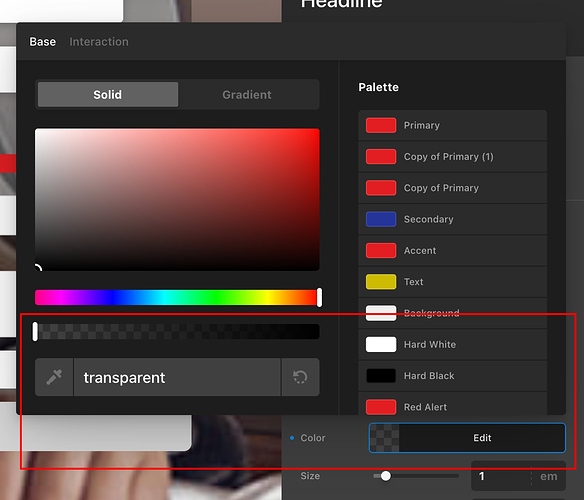
Task: Pick the yellow Text palette color
Action: pyautogui.click(x=452, y=282)
